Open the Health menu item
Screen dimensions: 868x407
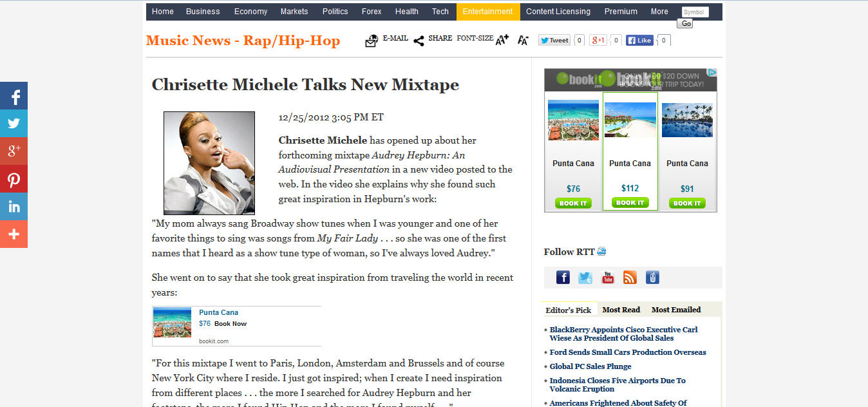[x=407, y=12]
